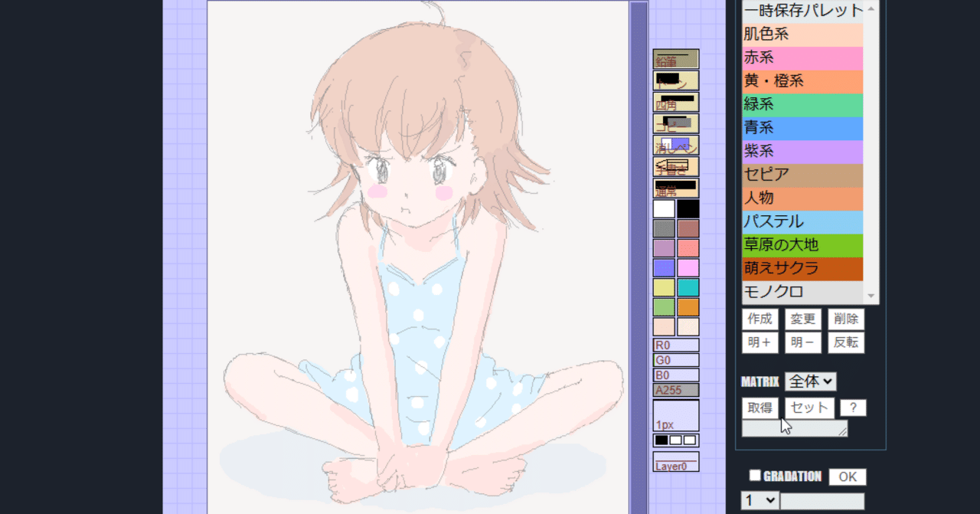This screenshot has width=980, height=514.
Task: Enable the GRADATION checkbox
Action: (x=755, y=476)
